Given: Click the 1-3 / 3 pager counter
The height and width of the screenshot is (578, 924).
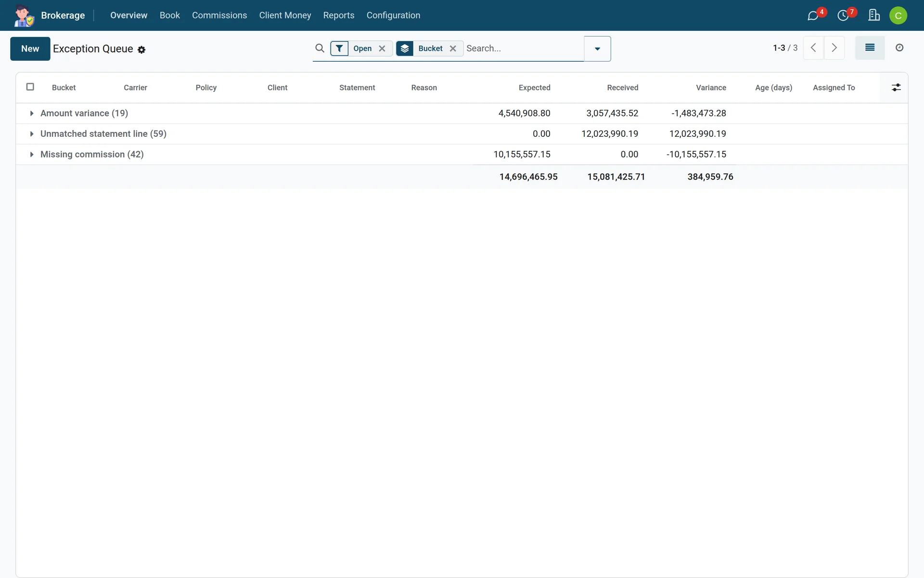Looking at the screenshot, I should 785,48.
